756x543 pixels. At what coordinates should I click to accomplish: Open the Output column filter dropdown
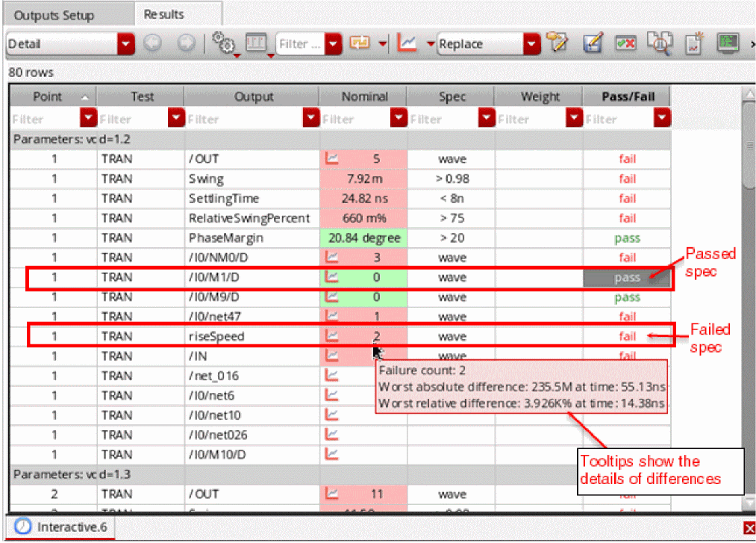(x=311, y=118)
